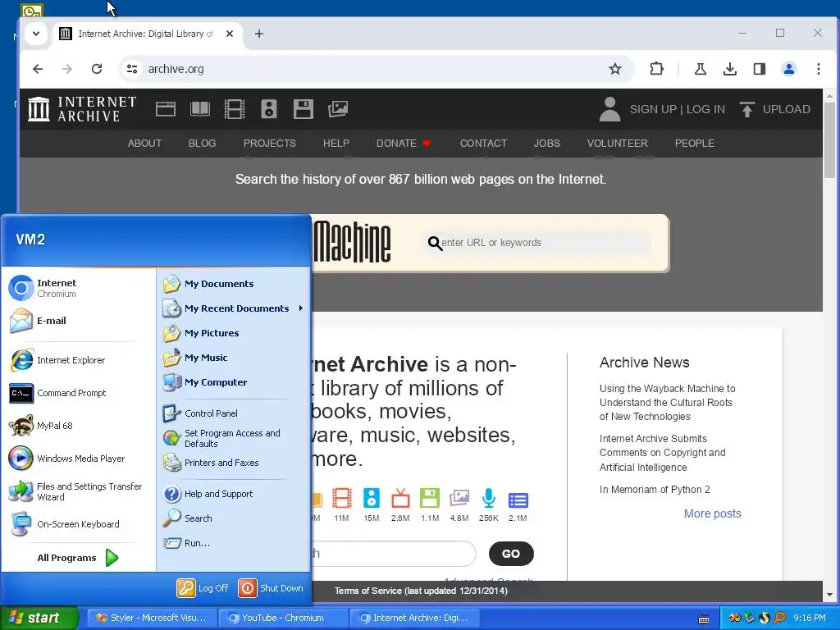840x630 pixels.
Task: Open Set Program Access and Defaults
Action: 233,438
